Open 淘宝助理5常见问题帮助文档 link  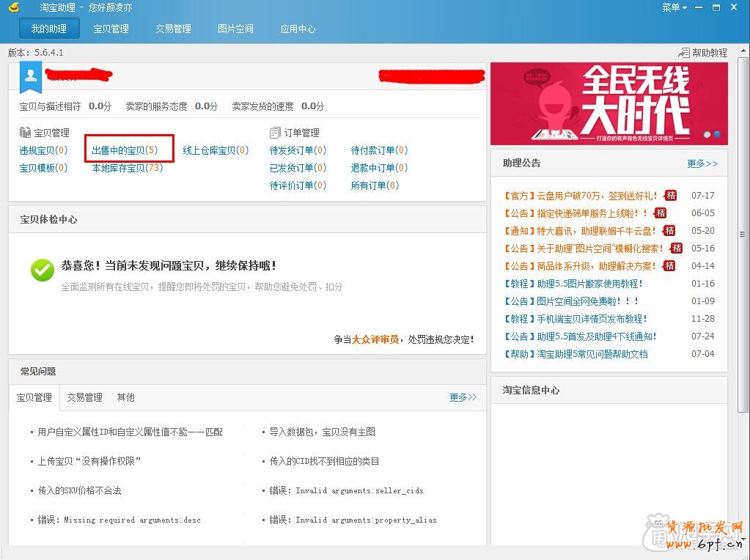coord(576,354)
